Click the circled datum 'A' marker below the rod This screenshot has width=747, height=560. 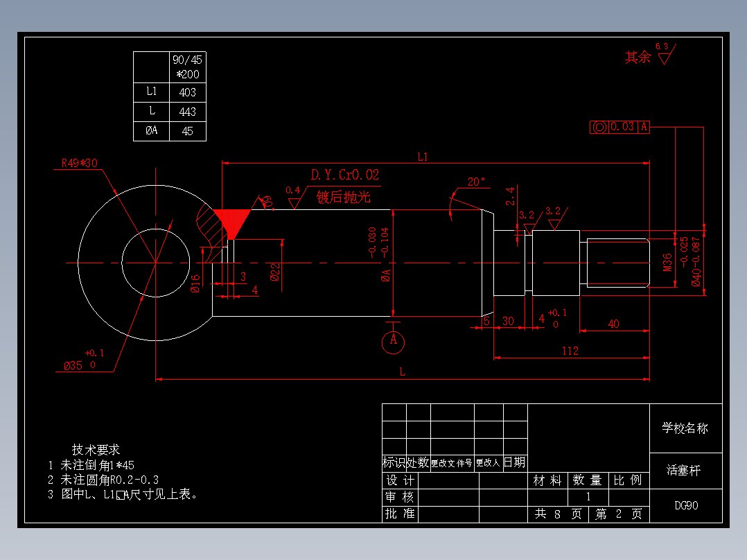[393, 342]
